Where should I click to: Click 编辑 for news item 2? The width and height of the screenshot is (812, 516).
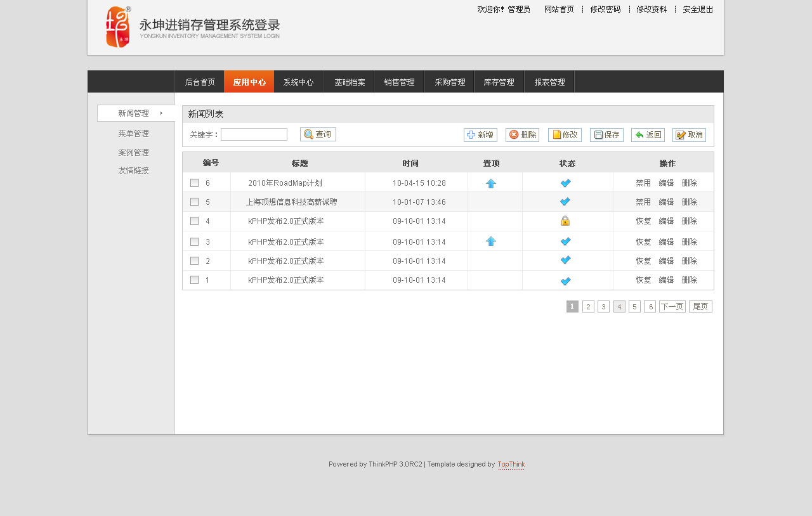666,261
